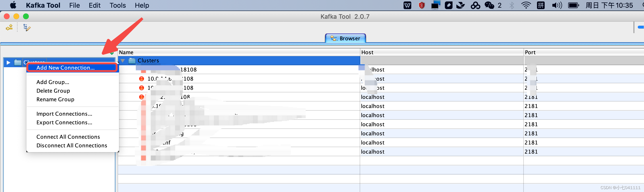Open Wi-Fi menu in menu bar

[x=526, y=5]
